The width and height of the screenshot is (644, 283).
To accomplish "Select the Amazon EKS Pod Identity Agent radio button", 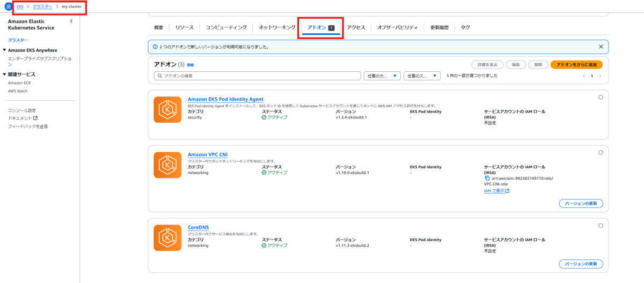I will (600, 97).
